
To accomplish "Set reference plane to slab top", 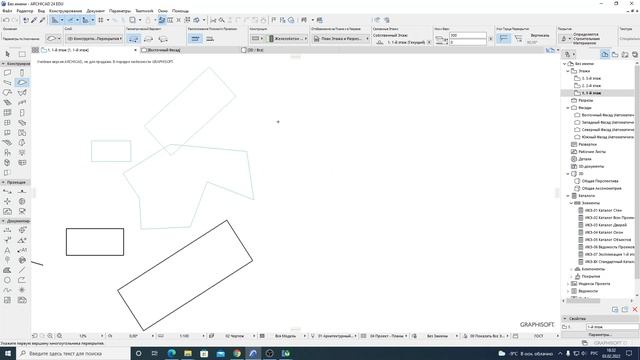I will pos(196,39).
